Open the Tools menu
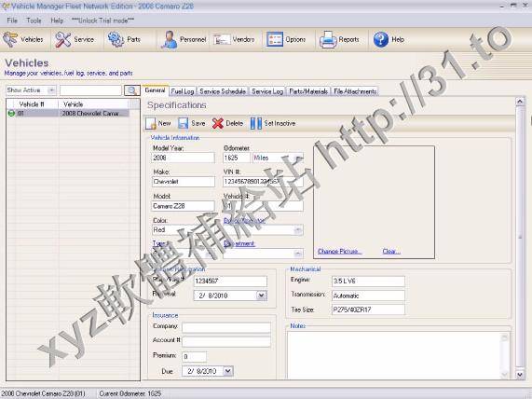The width and height of the screenshot is (532, 399). pos(34,21)
